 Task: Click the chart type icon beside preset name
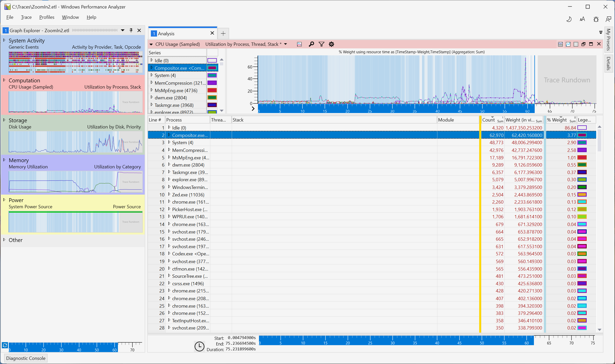coord(299,44)
